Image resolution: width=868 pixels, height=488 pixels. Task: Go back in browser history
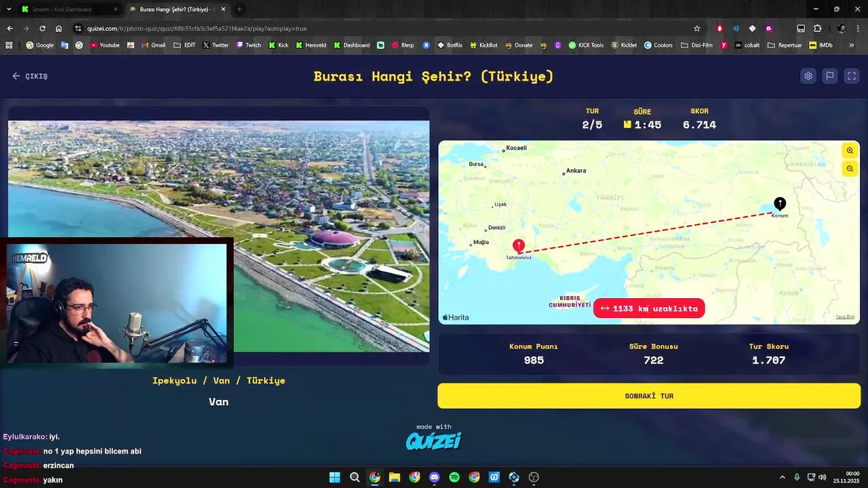tap(9, 28)
